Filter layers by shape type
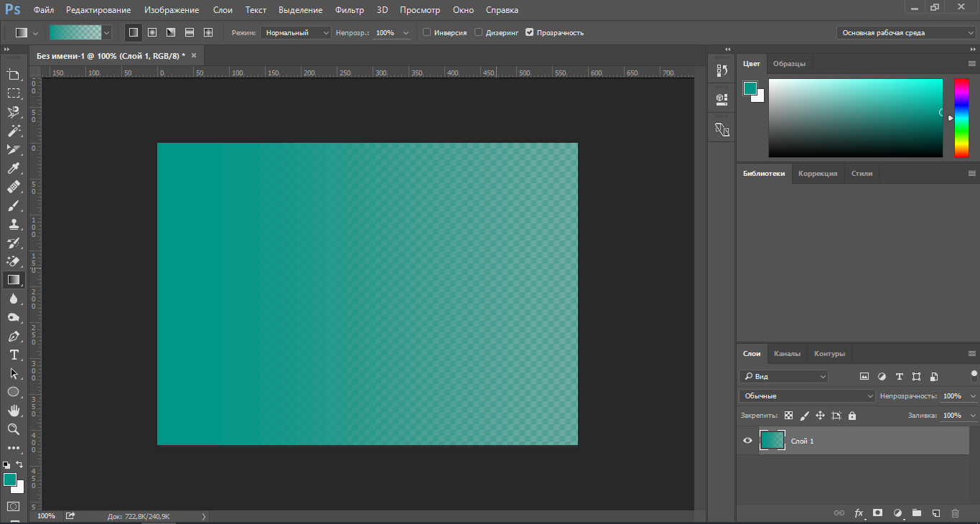Screen dimensions: 980x524 point(917,376)
